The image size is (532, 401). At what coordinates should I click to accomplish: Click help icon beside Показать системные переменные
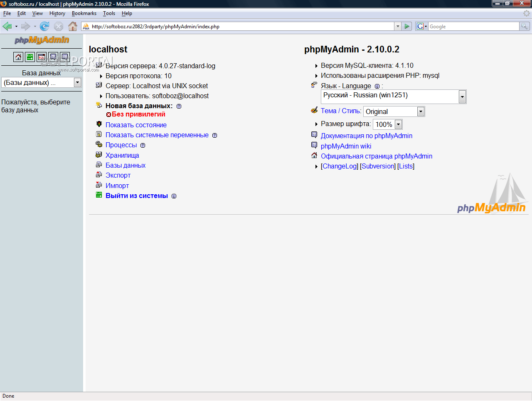pyautogui.click(x=214, y=135)
